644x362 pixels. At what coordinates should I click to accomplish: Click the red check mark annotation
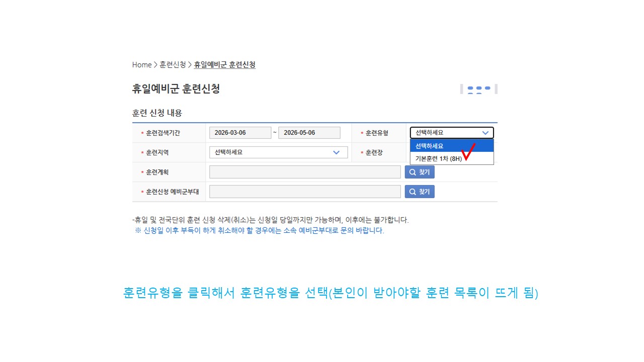(x=468, y=152)
